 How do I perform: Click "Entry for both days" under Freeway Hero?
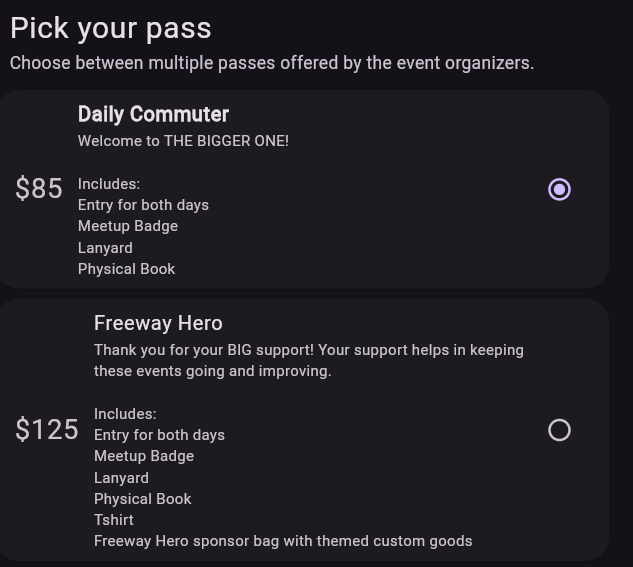(x=159, y=435)
